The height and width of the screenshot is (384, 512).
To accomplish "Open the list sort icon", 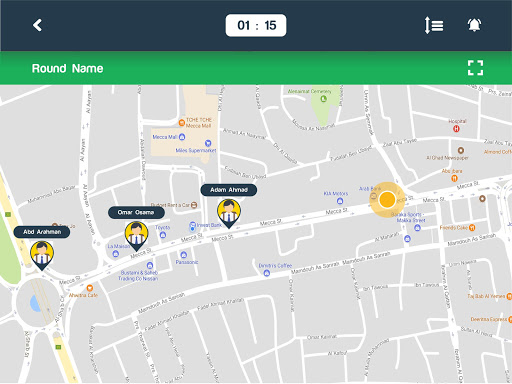I will coord(434,25).
